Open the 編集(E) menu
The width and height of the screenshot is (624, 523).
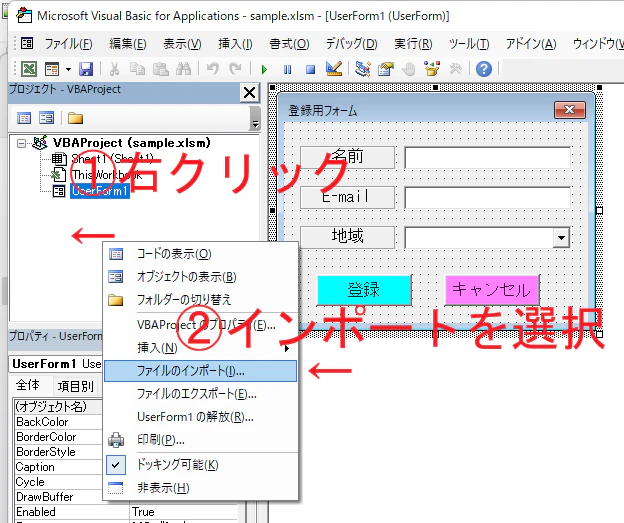[128, 43]
